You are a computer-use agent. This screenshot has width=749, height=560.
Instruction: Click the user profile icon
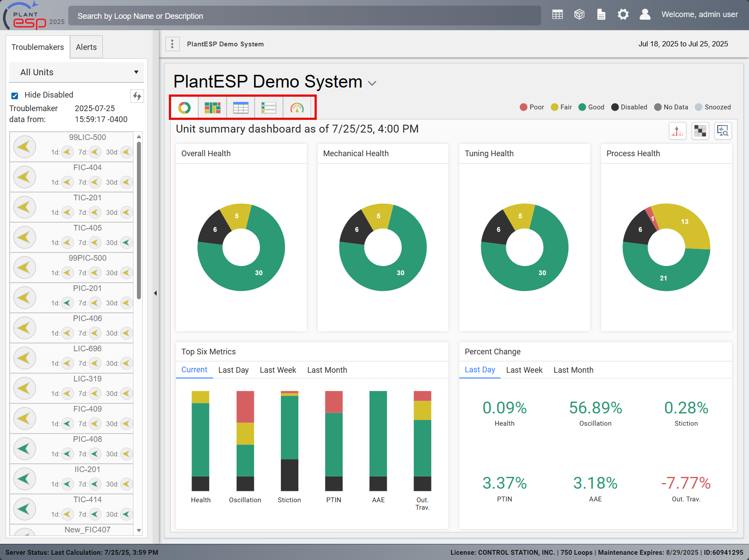point(645,15)
